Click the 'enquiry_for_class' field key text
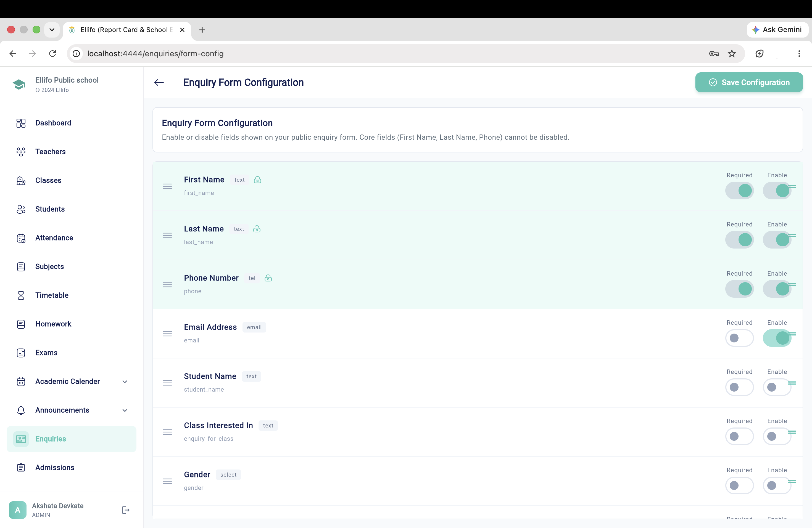Image resolution: width=812 pixels, height=528 pixels. coord(209,439)
